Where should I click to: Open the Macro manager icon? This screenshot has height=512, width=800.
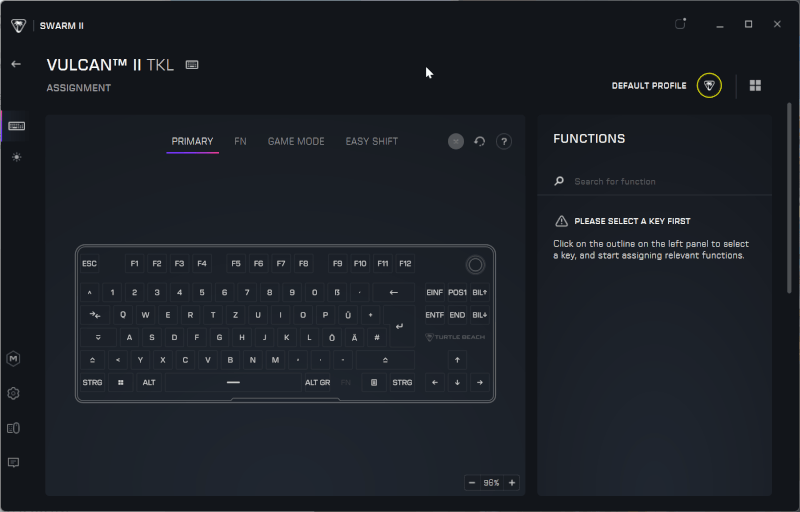(13, 359)
